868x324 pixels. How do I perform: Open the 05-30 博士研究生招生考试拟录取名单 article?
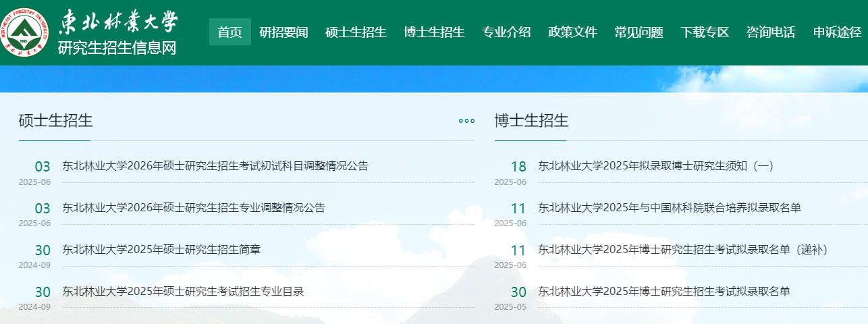pos(664,291)
